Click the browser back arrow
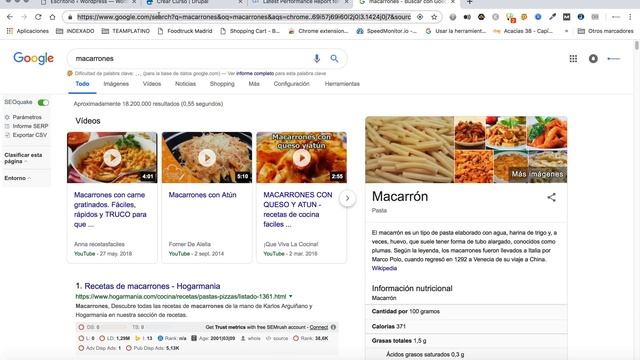 10,17
